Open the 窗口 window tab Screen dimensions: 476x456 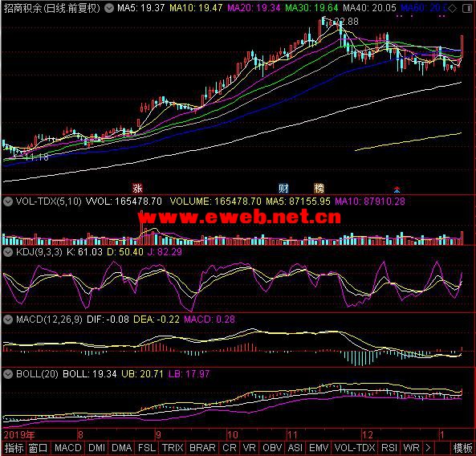tap(38, 448)
